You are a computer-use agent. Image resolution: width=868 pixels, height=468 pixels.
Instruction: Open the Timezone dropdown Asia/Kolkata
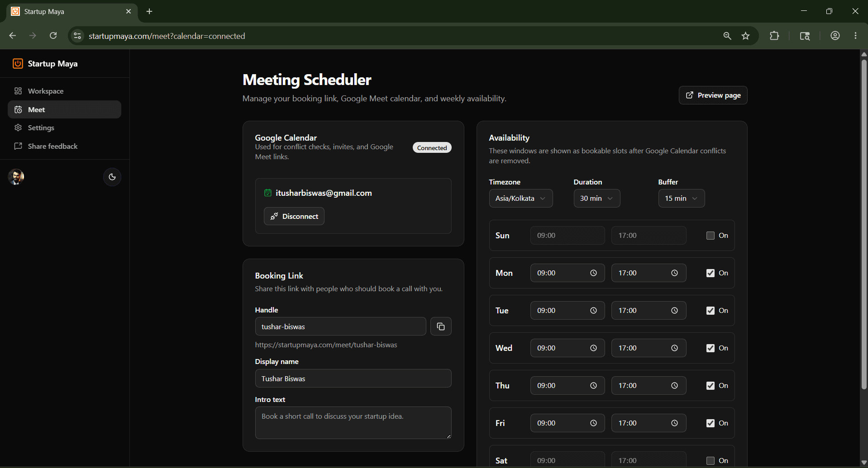pos(521,199)
